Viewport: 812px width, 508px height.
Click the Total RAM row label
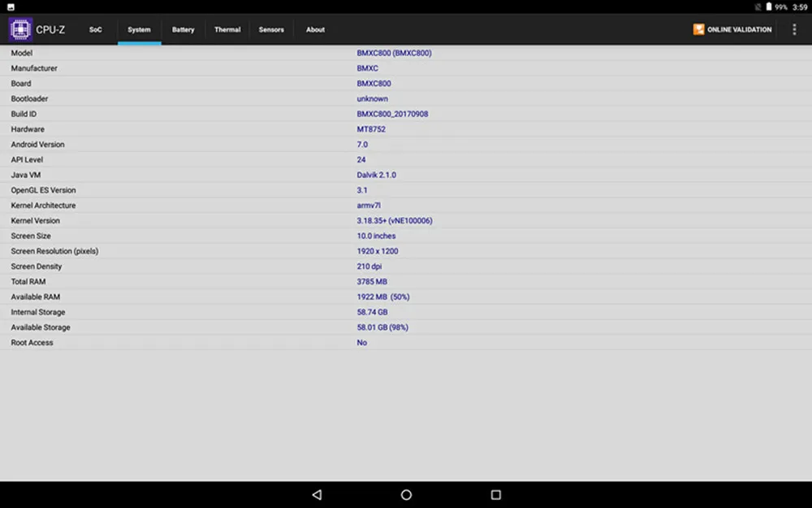28,281
